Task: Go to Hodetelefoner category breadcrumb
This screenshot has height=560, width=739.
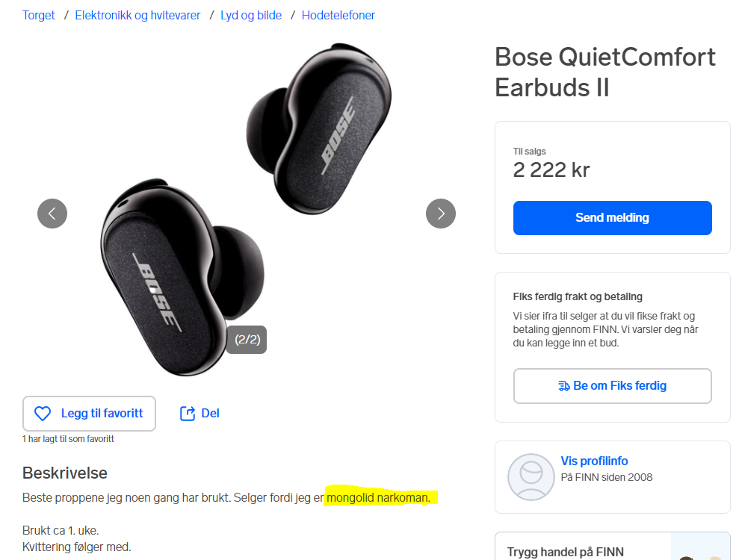Action: click(x=338, y=15)
